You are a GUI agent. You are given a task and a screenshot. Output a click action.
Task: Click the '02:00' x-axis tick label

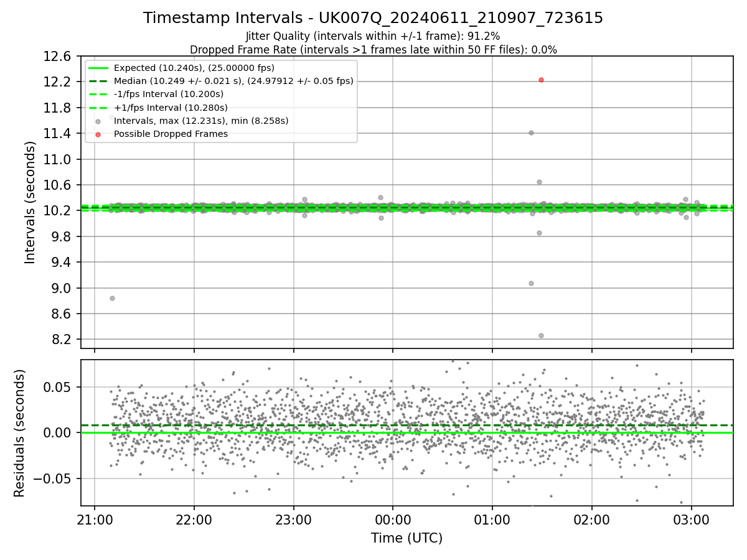pos(591,519)
